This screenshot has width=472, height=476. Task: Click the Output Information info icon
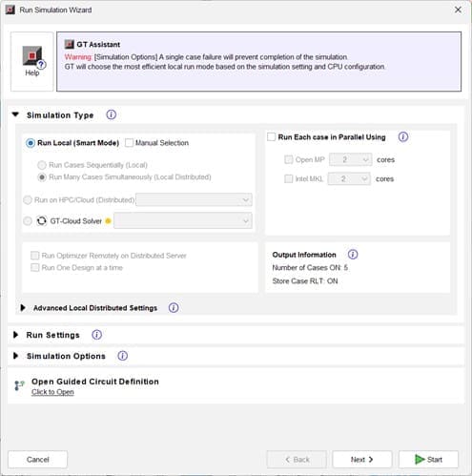pyautogui.click(x=353, y=255)
